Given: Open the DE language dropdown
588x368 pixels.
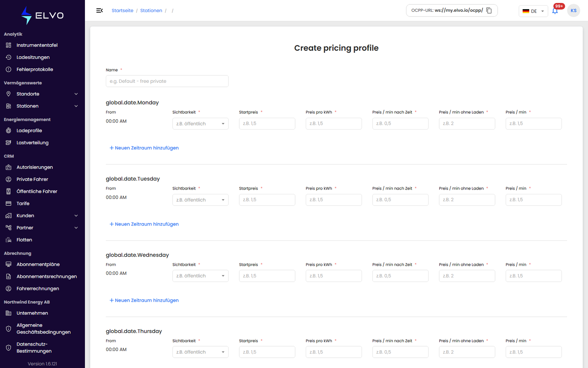Looking at the screenshot, I should (533, 11).
